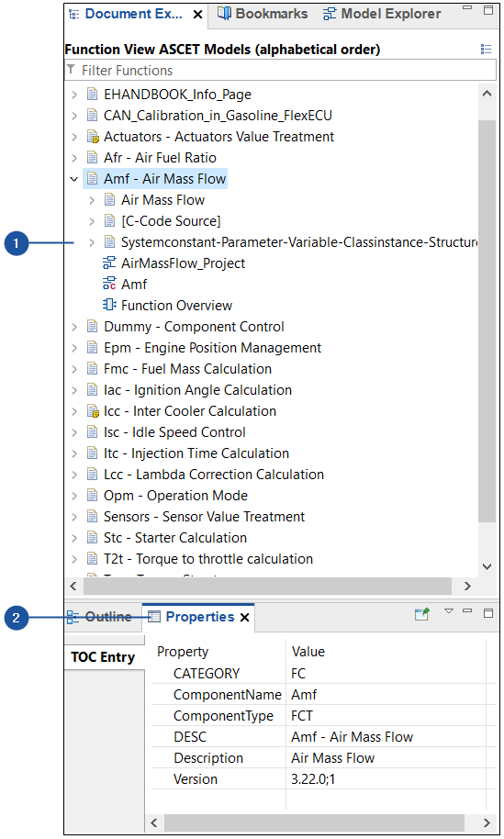Expand the CAN_Calibration_in_Gasoline_FlexECU node
Image resolution: width=504 pixels, height=839 pixels.
(74, 116)
